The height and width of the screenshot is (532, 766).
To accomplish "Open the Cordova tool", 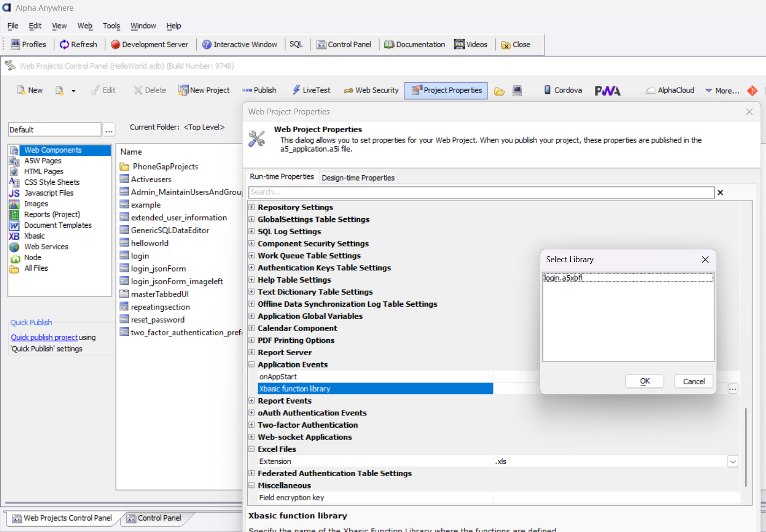I will [x=563, y=90].
